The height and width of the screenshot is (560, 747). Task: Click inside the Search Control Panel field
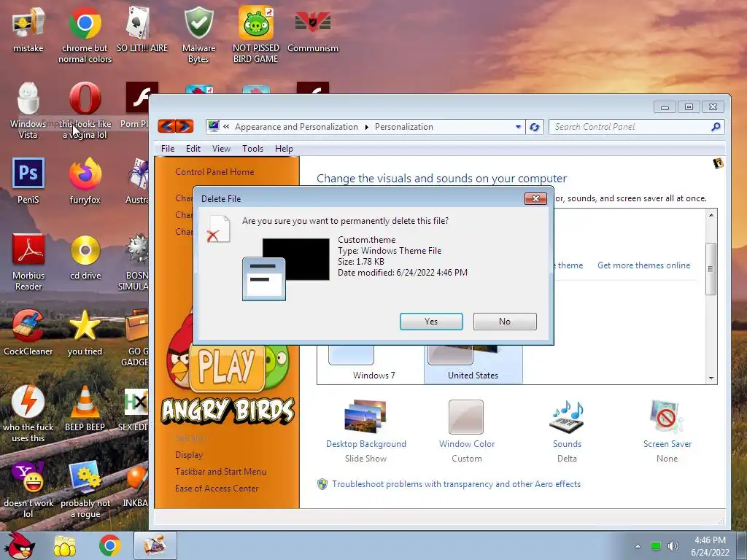629,127
